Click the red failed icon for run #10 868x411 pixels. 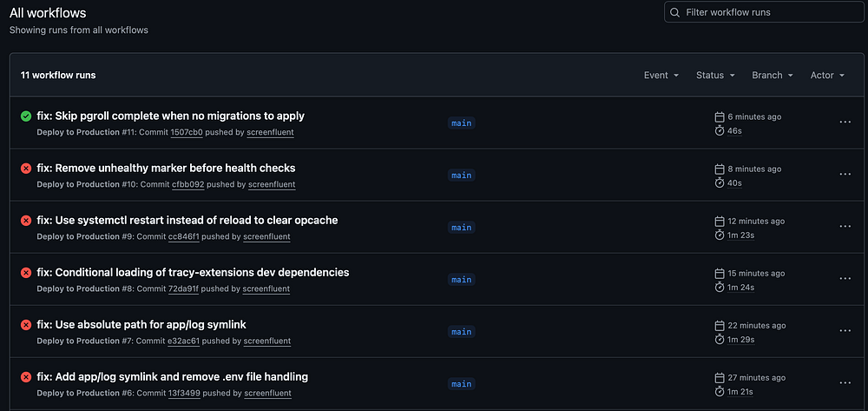coord(26,168)
